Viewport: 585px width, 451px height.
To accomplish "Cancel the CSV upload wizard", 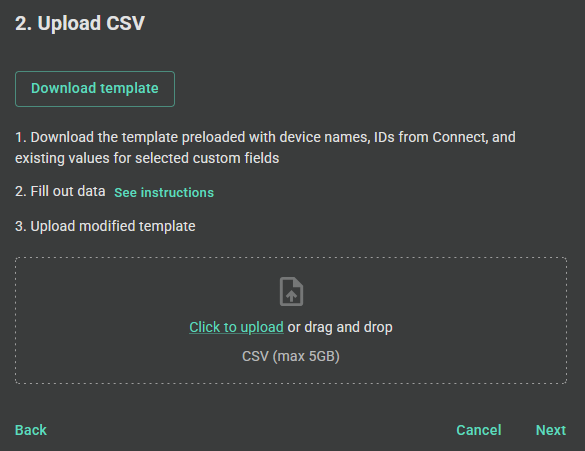I will coord(479,430).
